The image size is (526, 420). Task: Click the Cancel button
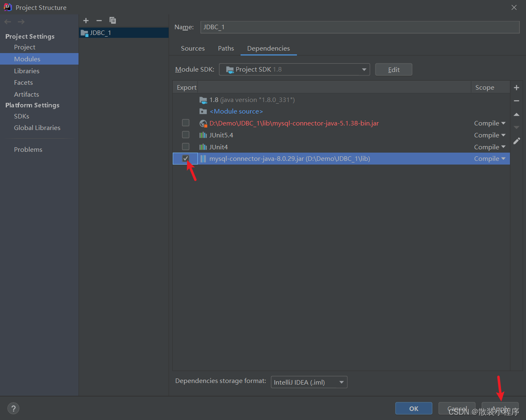(x=457, y=408)
